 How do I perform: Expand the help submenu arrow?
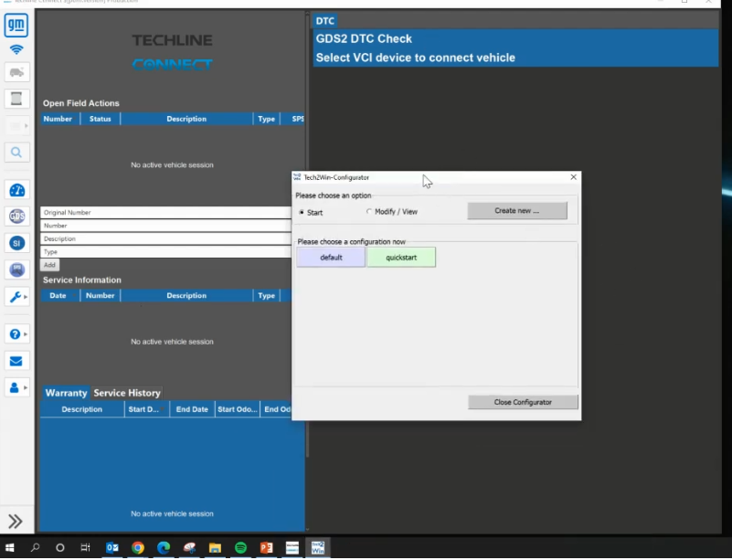[26, 334]
